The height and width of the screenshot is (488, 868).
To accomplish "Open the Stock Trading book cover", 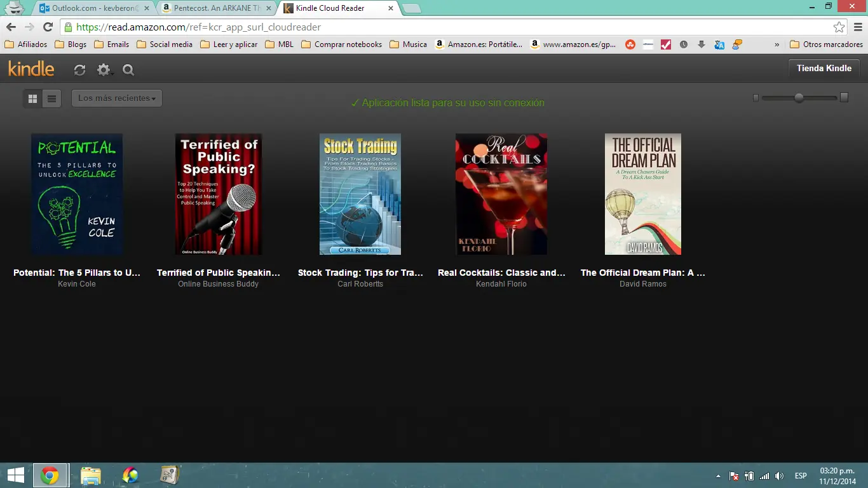I will [x=360, y=194].
